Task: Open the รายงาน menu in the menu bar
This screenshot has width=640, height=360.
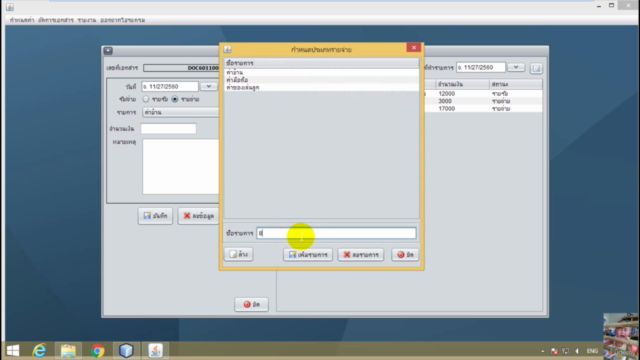Action: pyautogui.click(x=87, y=20)
